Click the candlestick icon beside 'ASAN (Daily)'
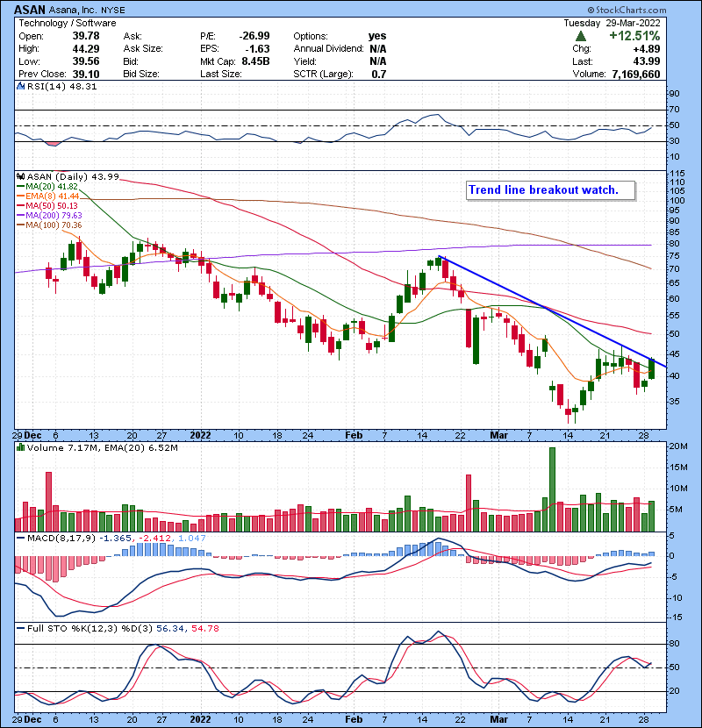Viewport: 702px width, 728px height. pos(20,176)
